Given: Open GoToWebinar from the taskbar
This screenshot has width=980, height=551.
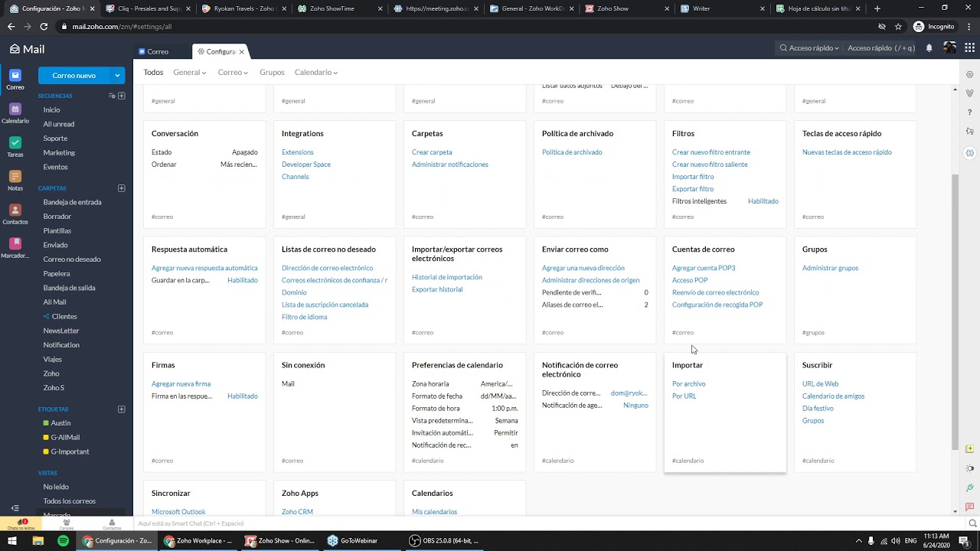Looking at the screenshot, I should 353,541.
